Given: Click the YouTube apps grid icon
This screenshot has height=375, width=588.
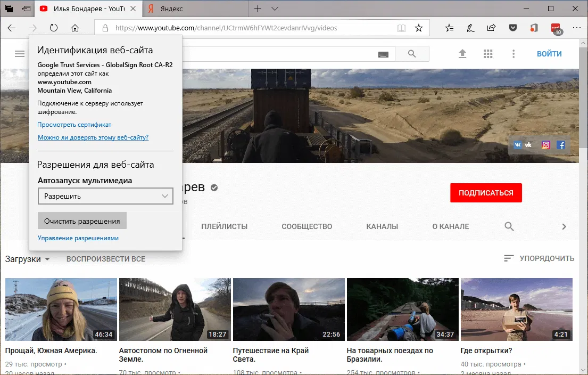Looking at the screenshot, I should [x=488, y=53].
